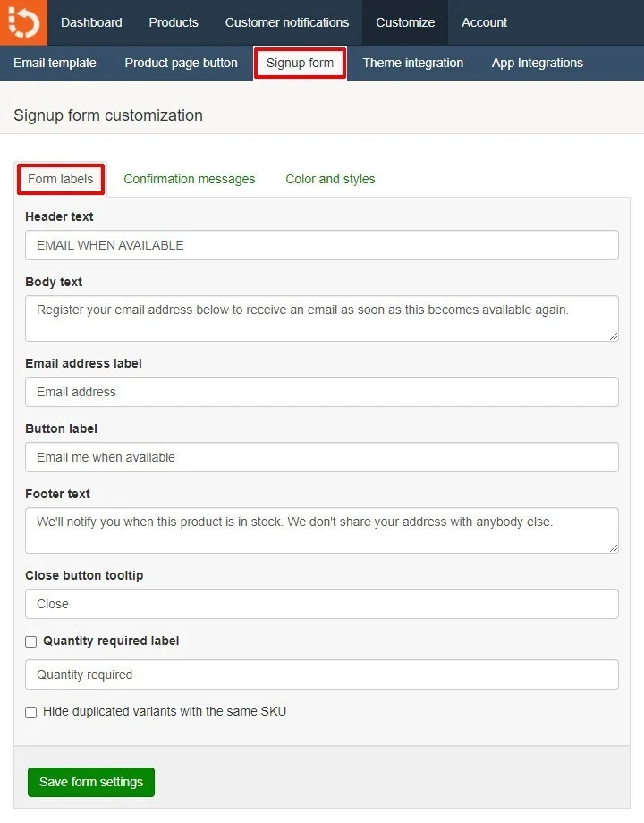Switch to Confirmation messages tab
The width and height of the screenshot is (644, 823).
(189, 179)
